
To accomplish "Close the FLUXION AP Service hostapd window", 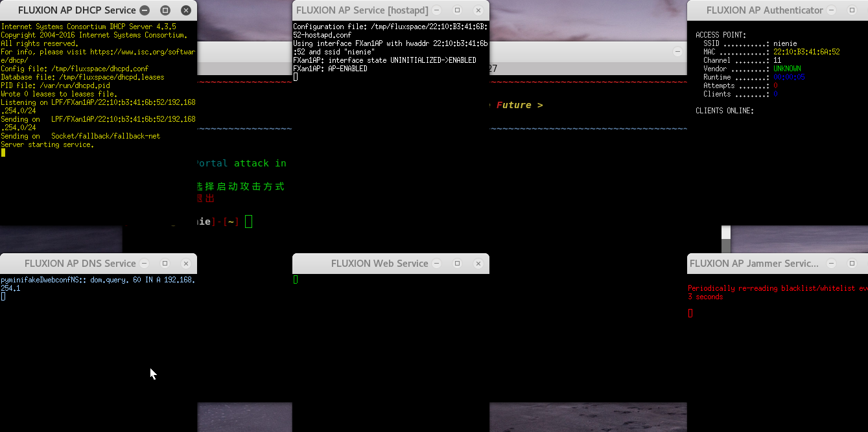I will (x=478, y=10).
